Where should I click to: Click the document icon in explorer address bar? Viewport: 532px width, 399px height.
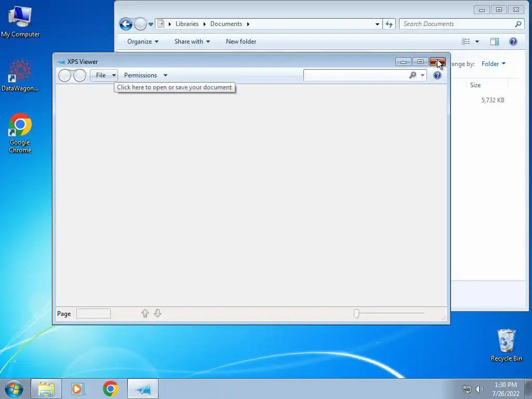point(161,24)
